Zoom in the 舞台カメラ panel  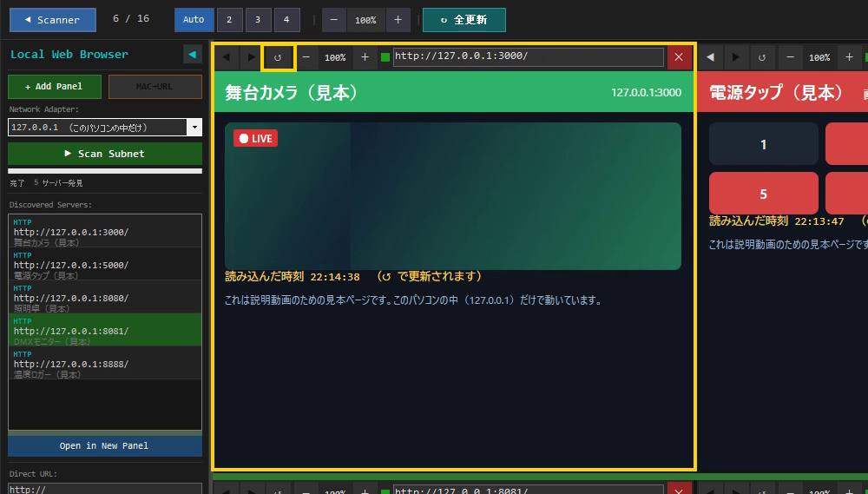coord(365,57)
